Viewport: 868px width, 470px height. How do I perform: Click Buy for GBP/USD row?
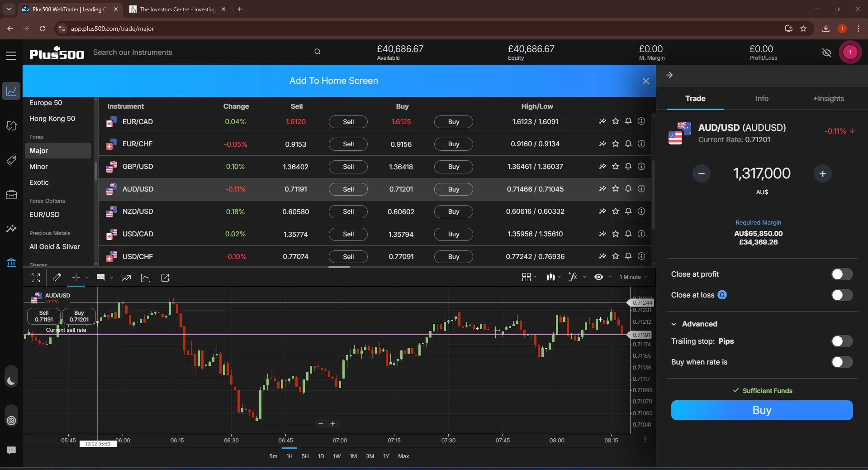tap(454, 167)
